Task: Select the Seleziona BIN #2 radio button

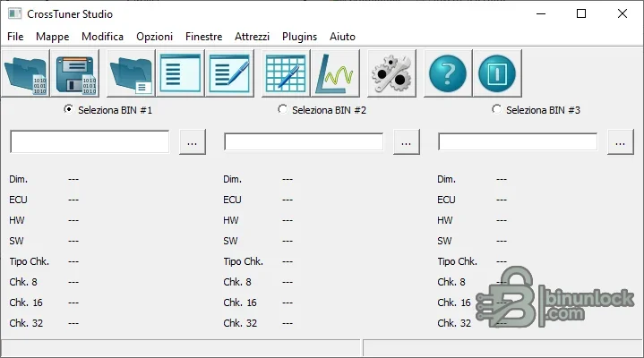Action: point(282,109)
